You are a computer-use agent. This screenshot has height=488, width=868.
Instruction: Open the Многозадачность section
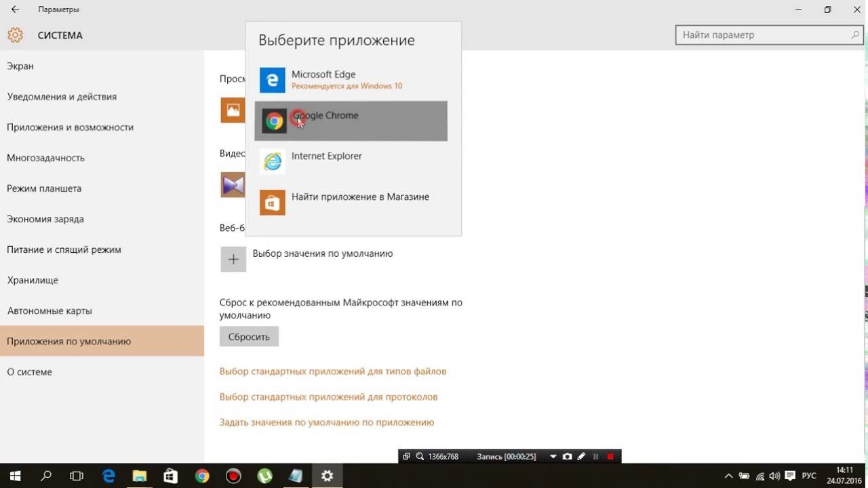102,157
